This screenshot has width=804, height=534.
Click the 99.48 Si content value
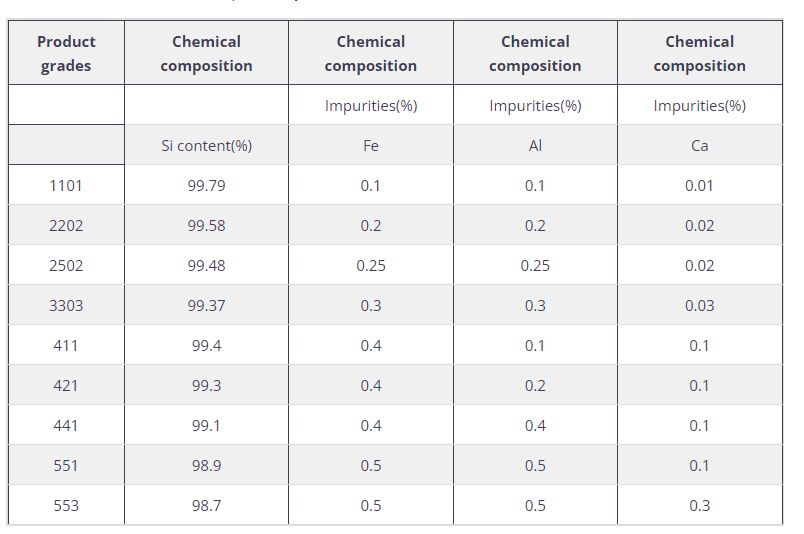tap(206, 265)
